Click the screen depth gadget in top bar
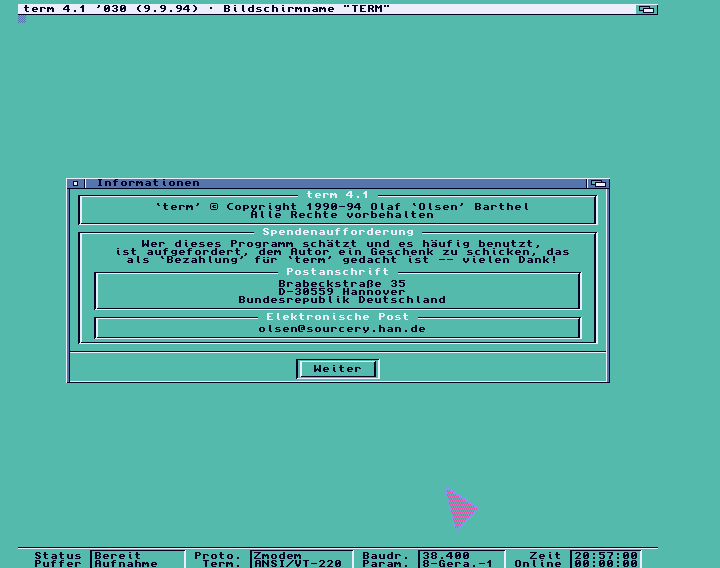Viewport: 720px width, 568px height. click(647, 9)
